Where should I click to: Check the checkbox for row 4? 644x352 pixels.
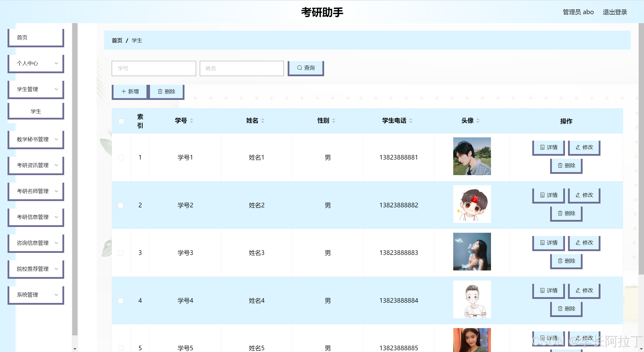click(x=121, y=300)
